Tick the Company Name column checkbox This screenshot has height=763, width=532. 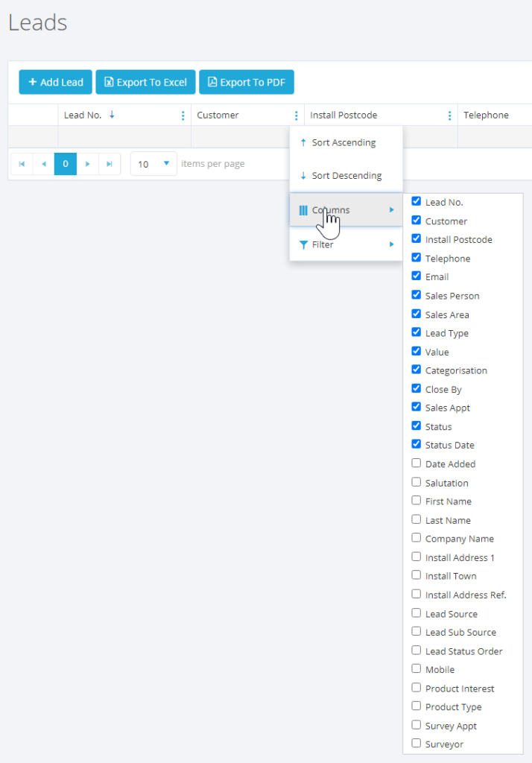coord(417,538)
